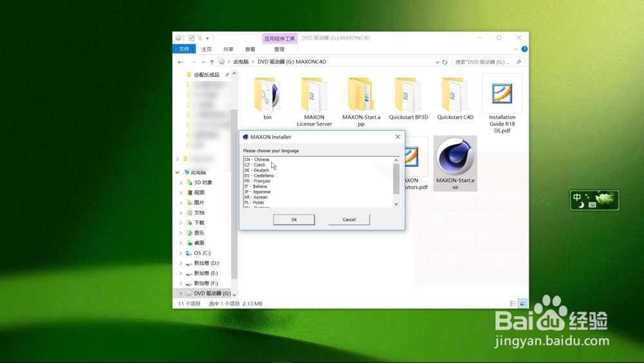644x363 pixels.
Task: Click language list scroll-down arrow
Action: point(396,204)
